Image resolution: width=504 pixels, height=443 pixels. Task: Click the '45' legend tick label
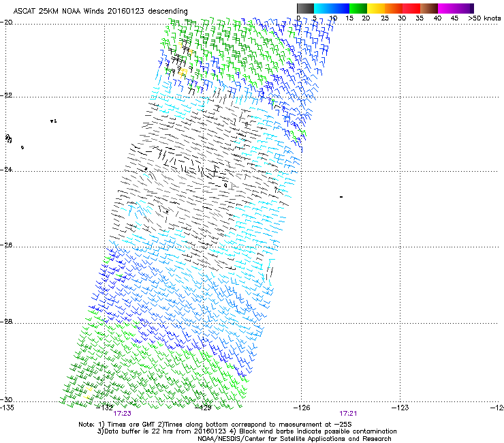454,18
